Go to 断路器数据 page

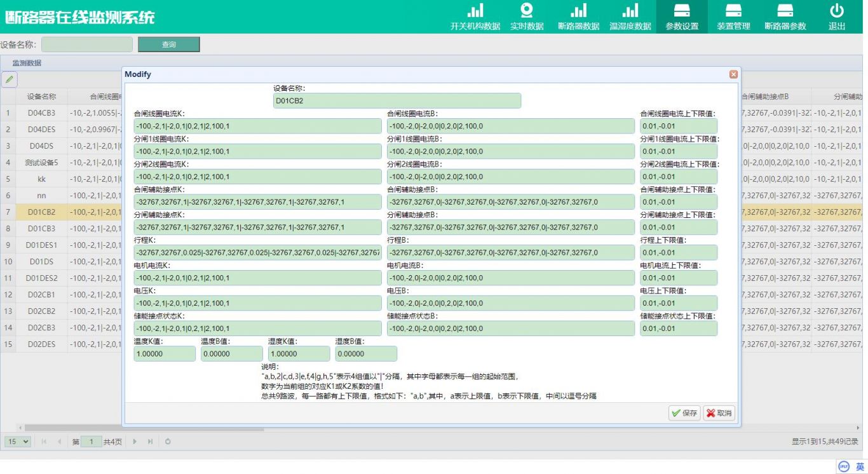tap(578, 17)
